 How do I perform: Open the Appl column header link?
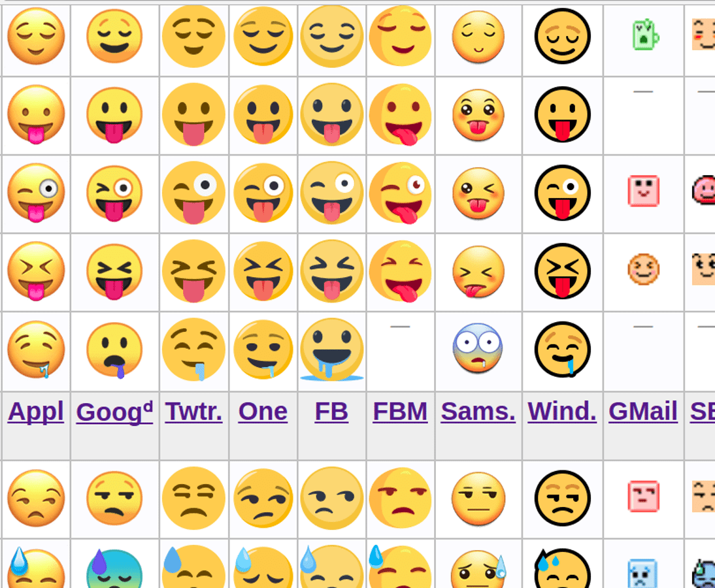point(35,412)
